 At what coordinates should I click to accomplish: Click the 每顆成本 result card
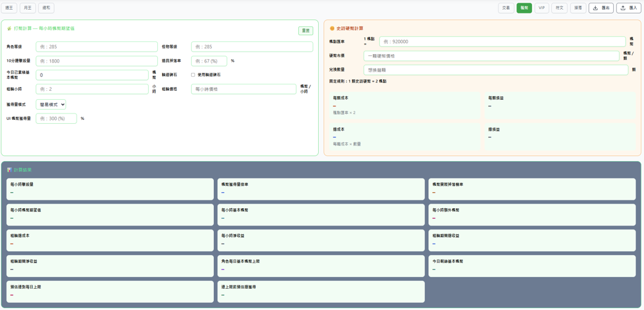pos(404,105)
